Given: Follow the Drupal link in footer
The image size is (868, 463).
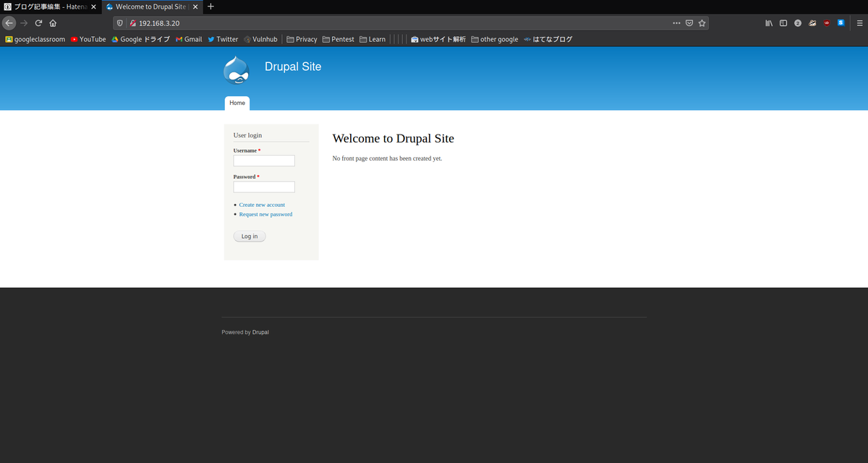Looking at the screenshot, I should [260, 332].
